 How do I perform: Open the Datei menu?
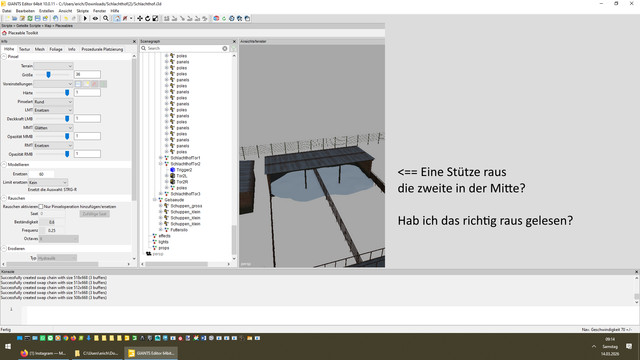coord(7,11)
